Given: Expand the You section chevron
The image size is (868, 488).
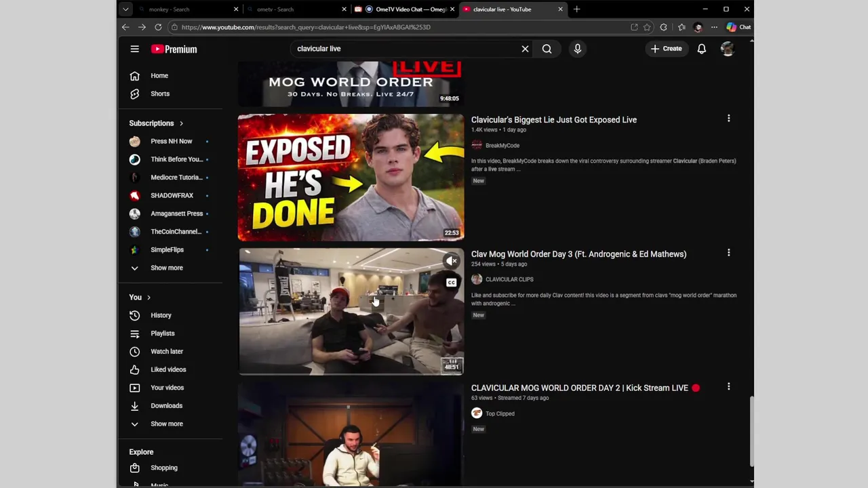Looking at the screenshot, I should (149, 298).
